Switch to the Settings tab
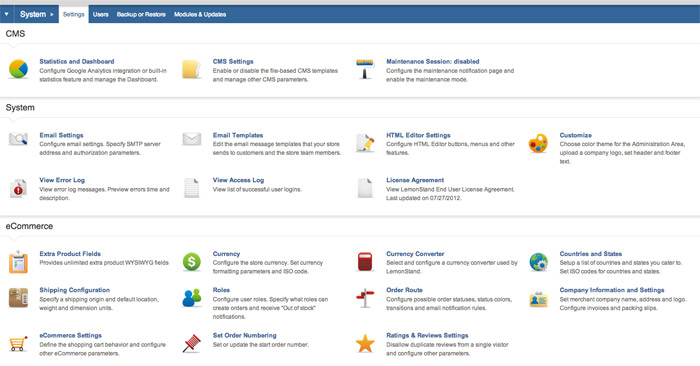Screen dimensions: 700x366 74,14
